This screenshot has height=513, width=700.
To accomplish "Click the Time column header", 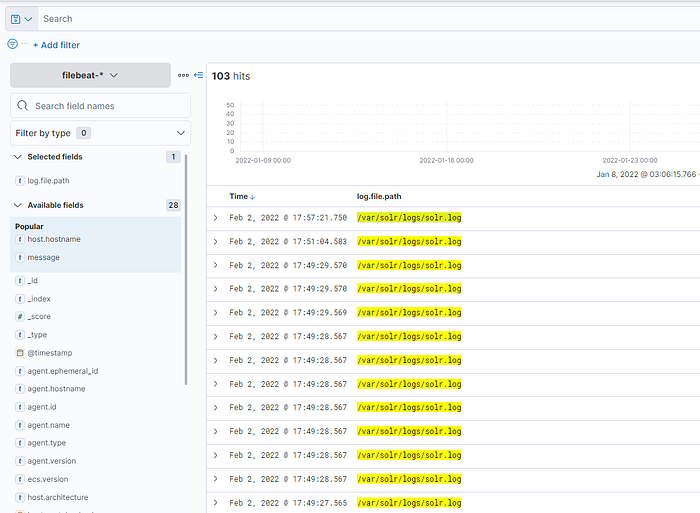I will tap(238, 196).
